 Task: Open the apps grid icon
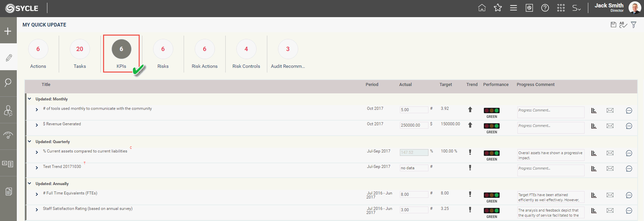pos(561,8)
